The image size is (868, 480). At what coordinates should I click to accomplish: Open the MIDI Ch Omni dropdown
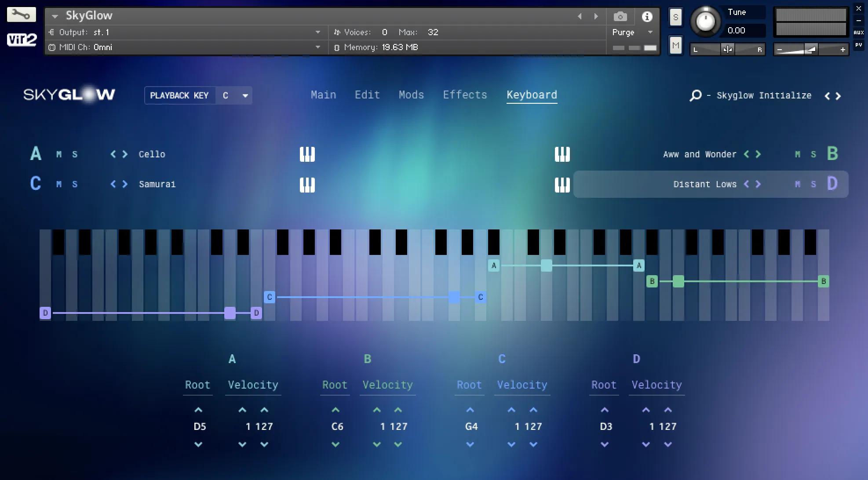coord(318,47)
